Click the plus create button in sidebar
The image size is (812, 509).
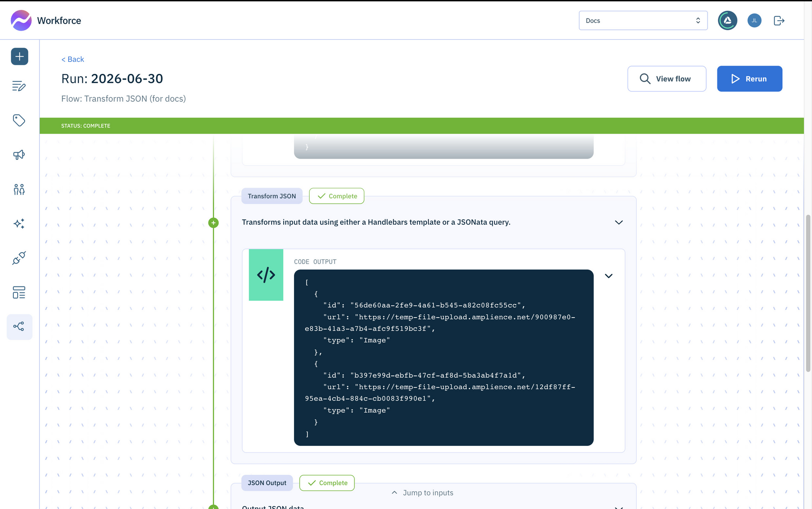click(x=19, y=57)
